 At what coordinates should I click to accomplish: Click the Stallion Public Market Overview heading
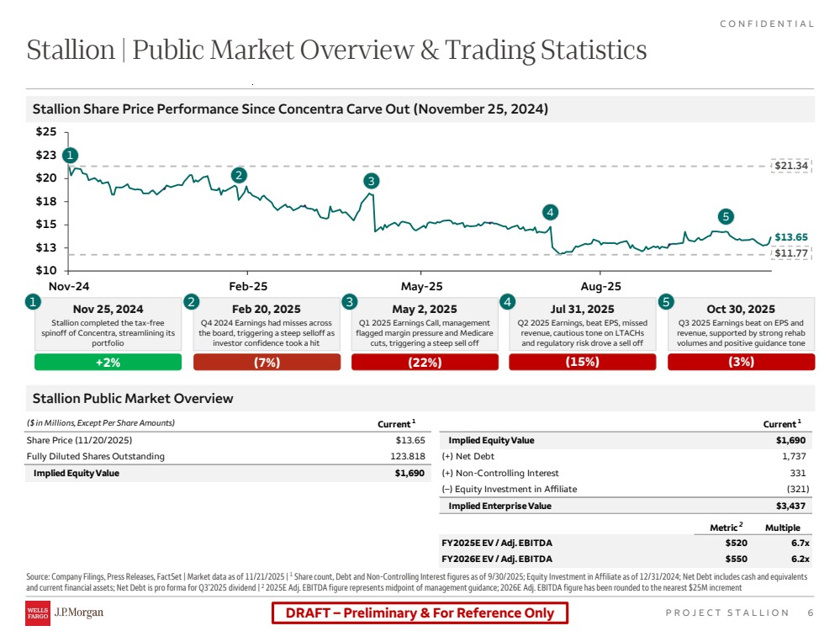pos(133,398)
